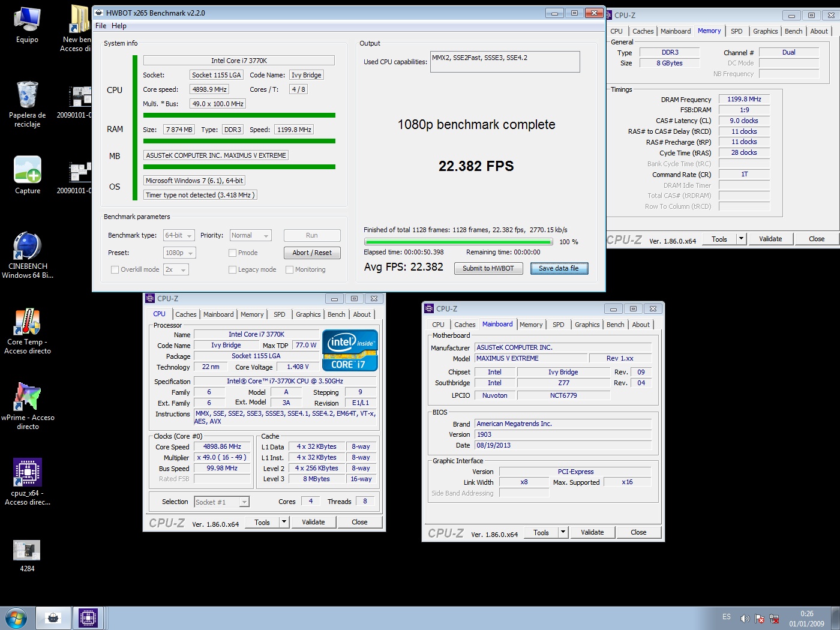The height and width of the screenshot is (630, 840).
Task: Launch Core Temp shortcut icon
Action: [27, 331]
